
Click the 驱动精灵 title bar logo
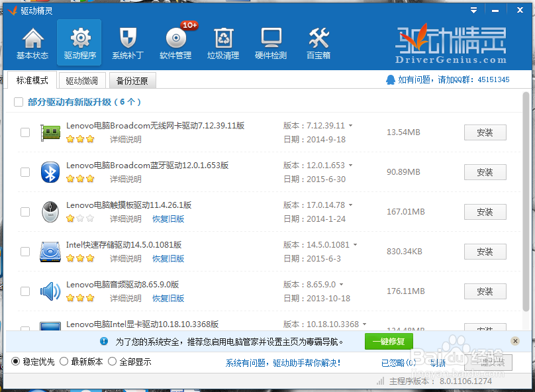click(13, 11)
